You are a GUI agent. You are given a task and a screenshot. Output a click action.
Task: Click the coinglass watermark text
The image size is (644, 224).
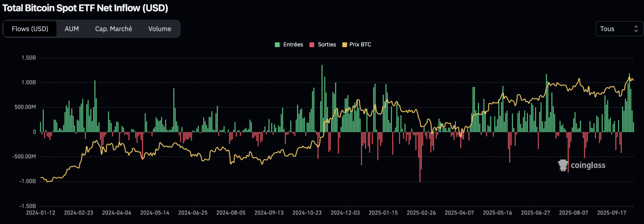coord(588,165)
